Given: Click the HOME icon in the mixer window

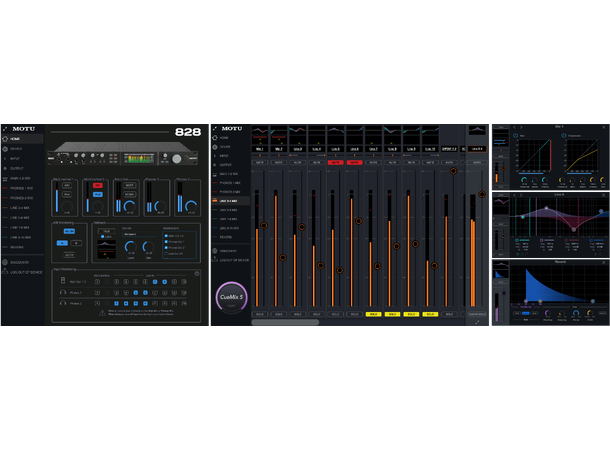Looking at the screenshot, I should coord(214,138).
